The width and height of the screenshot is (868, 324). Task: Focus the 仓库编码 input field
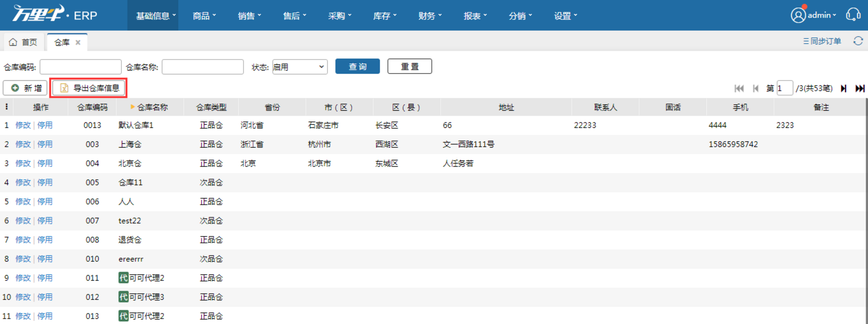tap(81, 67)
